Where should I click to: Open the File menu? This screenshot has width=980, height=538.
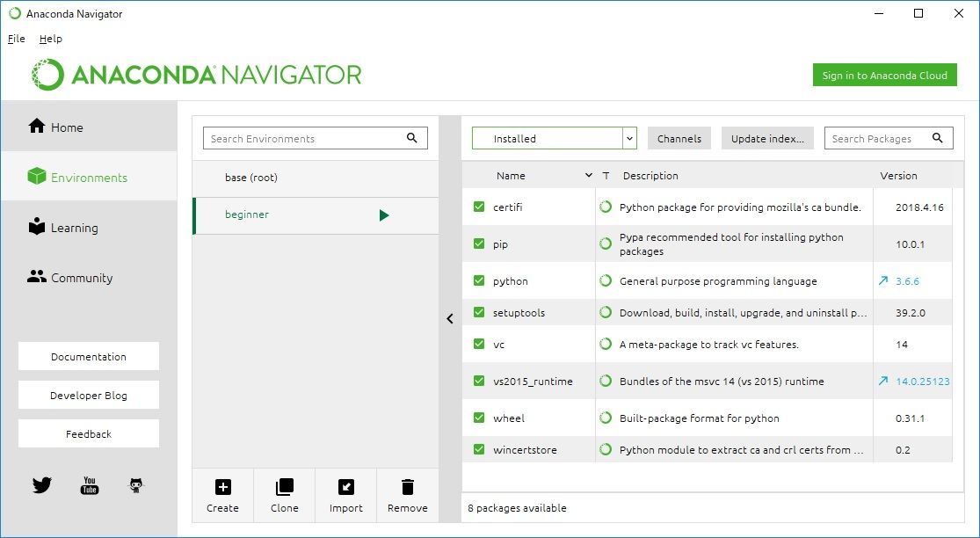coord(16,39)
